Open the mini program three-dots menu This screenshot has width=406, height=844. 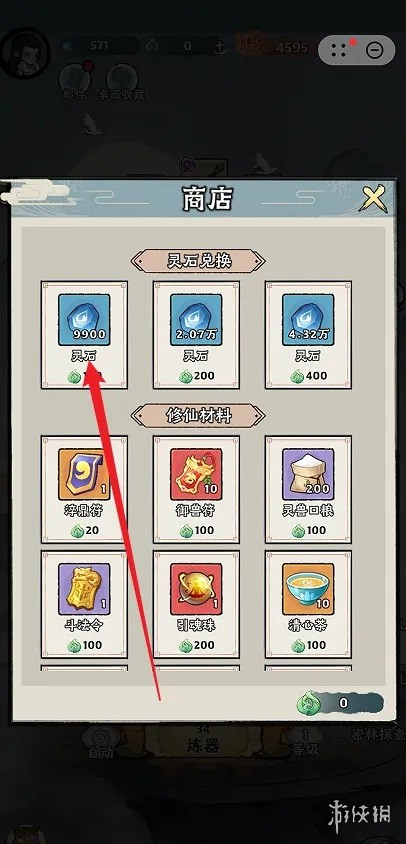(x=339, y=51)
